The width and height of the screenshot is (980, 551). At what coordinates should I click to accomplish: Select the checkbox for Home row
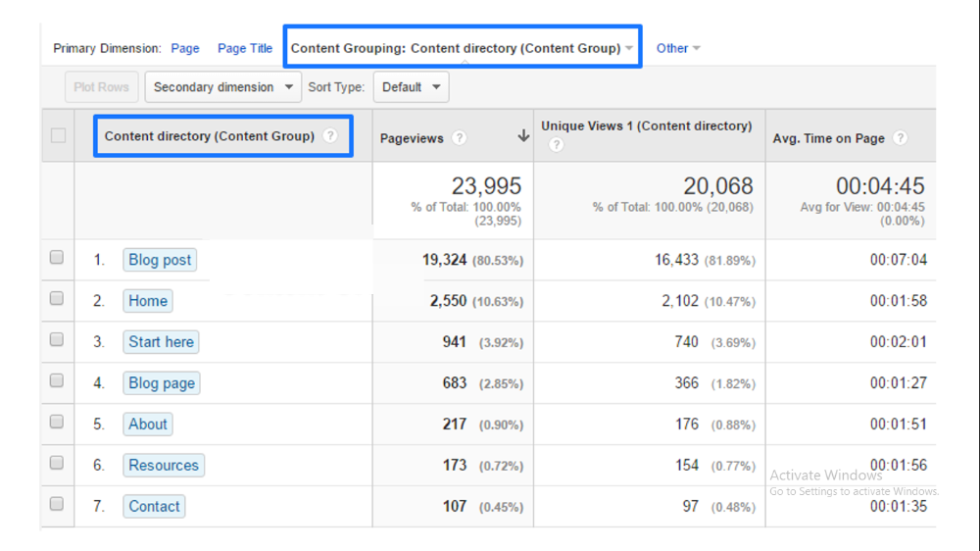57,299
